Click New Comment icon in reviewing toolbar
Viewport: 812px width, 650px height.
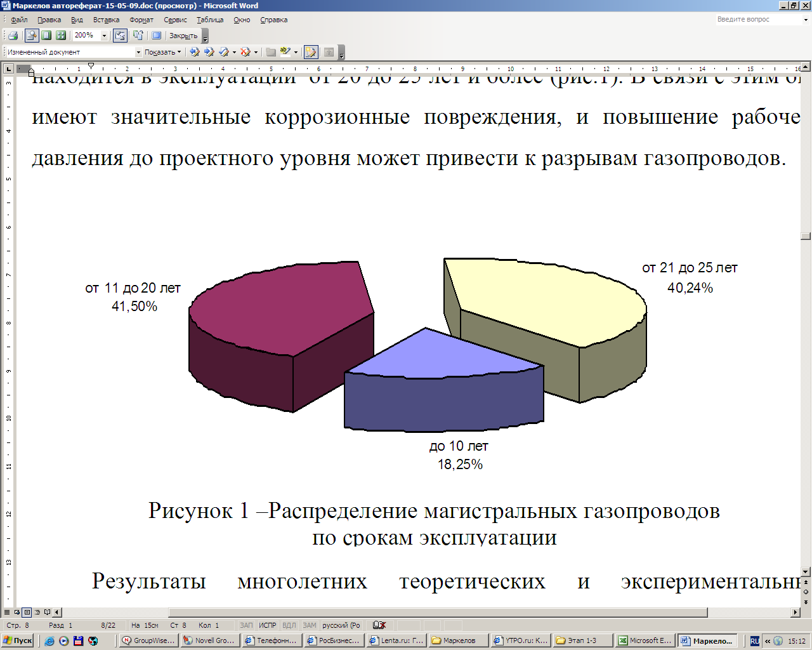(271, 52)
